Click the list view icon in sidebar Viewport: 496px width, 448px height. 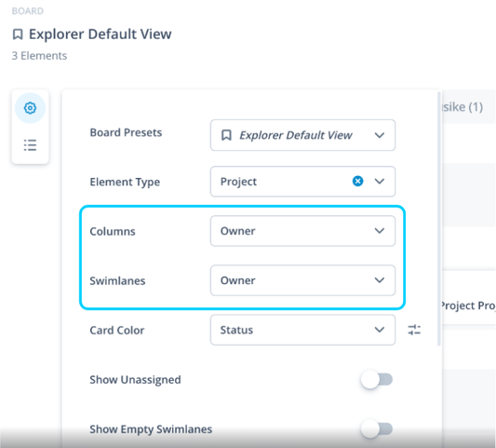pos(30,145)
